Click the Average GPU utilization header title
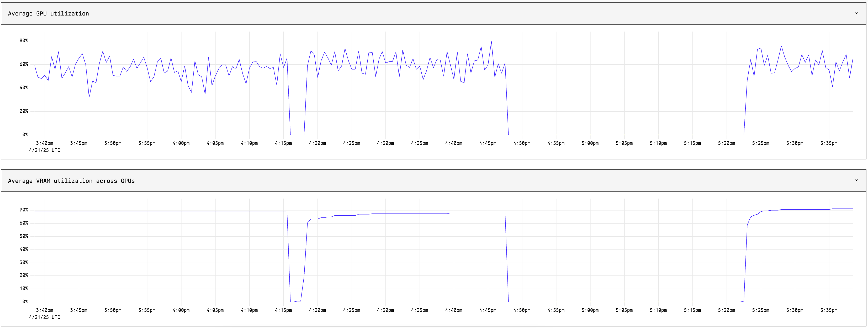The height and width of the screenshot is (328, 868). [x=49, y=13]
